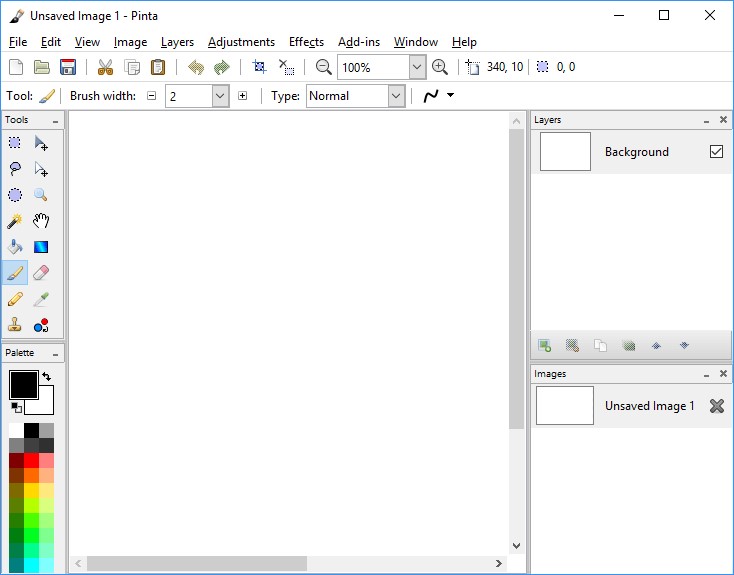734x575 pixels.
Task: Pick bright red from the palette
Action: point(31,461)
